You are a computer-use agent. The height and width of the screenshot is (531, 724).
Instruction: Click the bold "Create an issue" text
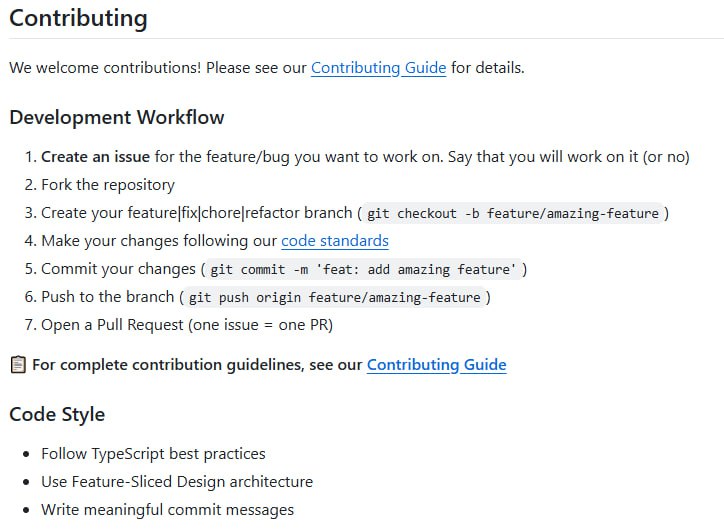(x=95, y=157)
